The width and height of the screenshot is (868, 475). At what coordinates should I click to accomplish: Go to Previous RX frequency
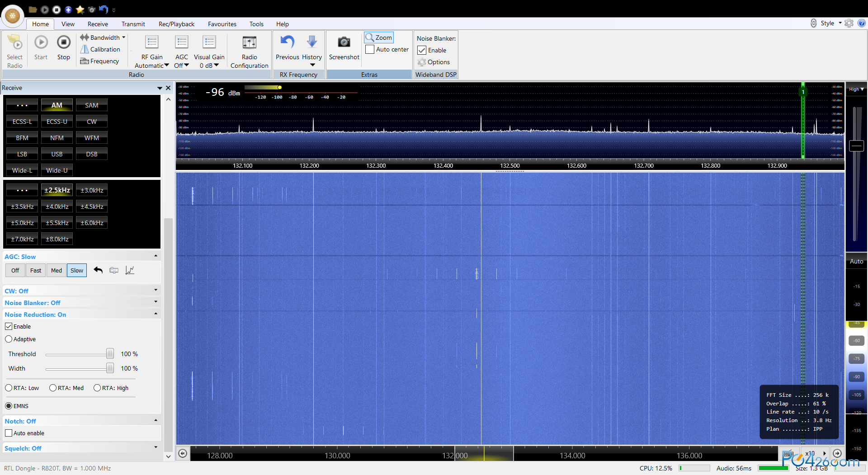pos(287,47)
